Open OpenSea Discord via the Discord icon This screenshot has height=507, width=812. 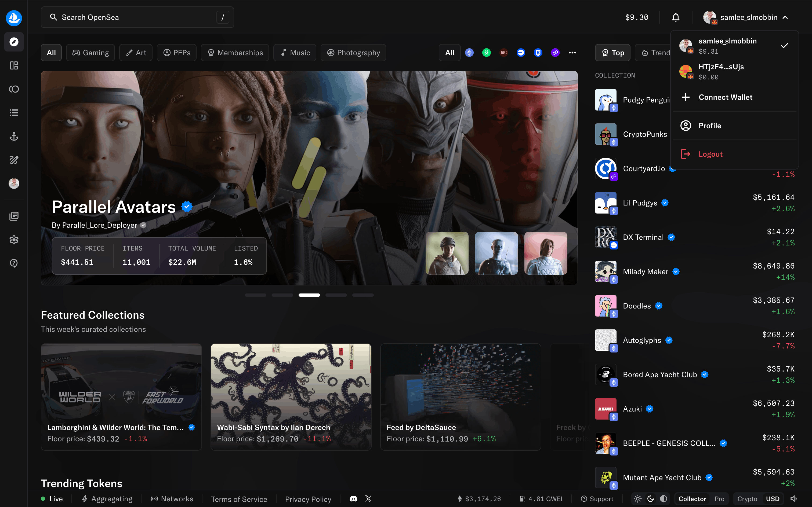pyautogui.click(x=353, y=499)
